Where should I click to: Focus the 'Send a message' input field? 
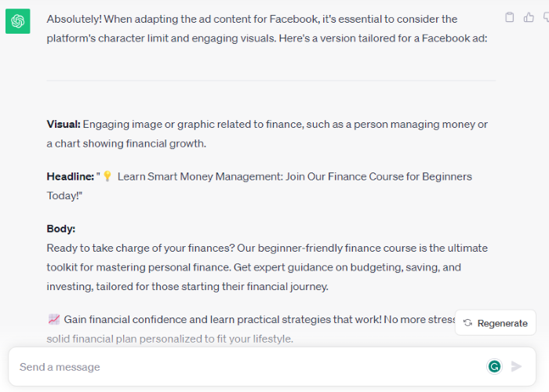(x=235, y=367)
